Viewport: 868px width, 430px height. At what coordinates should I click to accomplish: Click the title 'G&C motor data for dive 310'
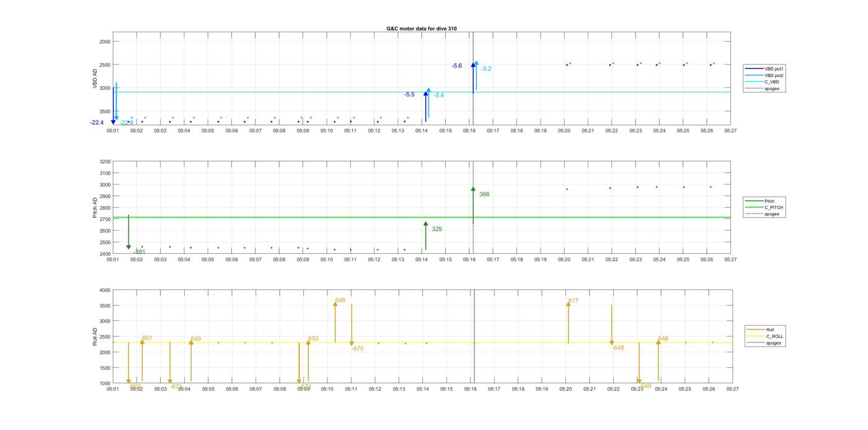point(422,29)
